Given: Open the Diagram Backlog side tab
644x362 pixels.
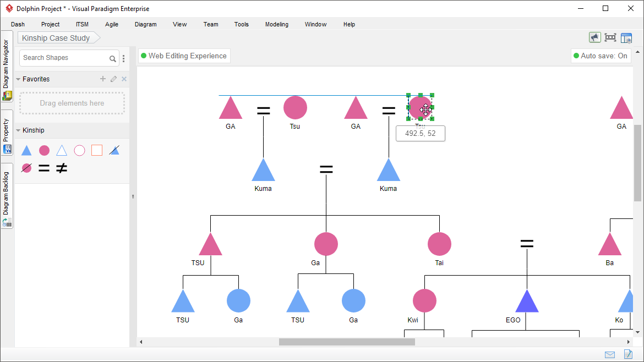Looking at the screenshot, I should pyautogui.click(x=7, y=196).
